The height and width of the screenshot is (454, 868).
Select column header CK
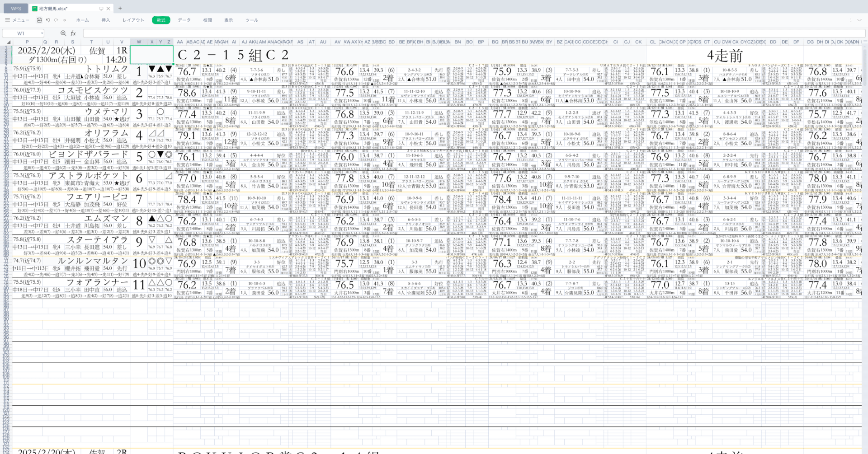point(638,42)
